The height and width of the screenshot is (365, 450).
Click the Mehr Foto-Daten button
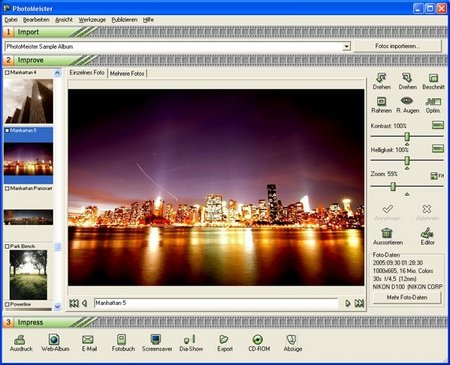(x=407, y=297)
